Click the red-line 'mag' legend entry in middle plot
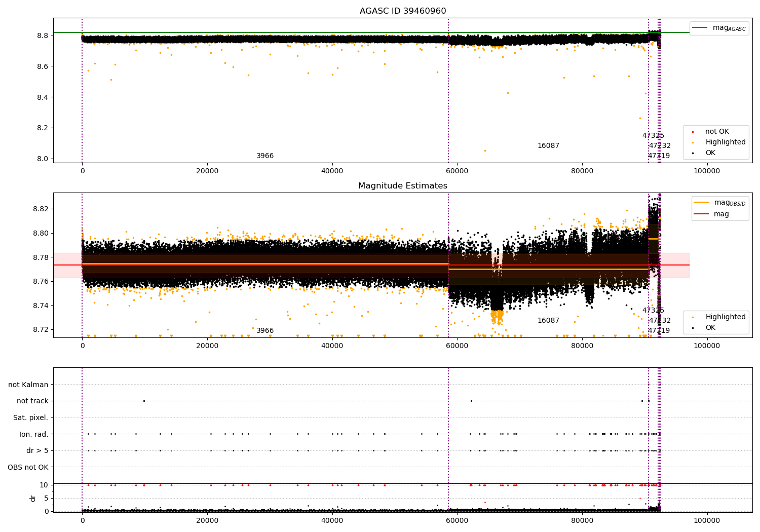The width and height of the screenshot is (760, 532). [712, 214]
